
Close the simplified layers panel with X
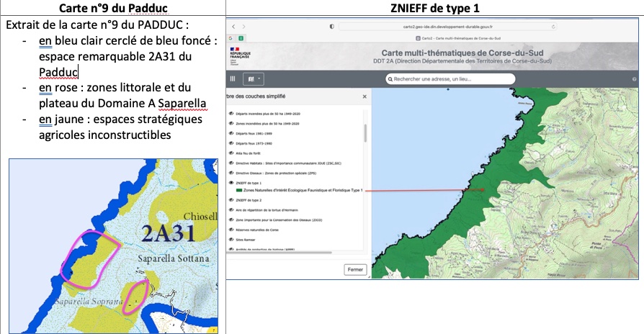click(364, 96)
